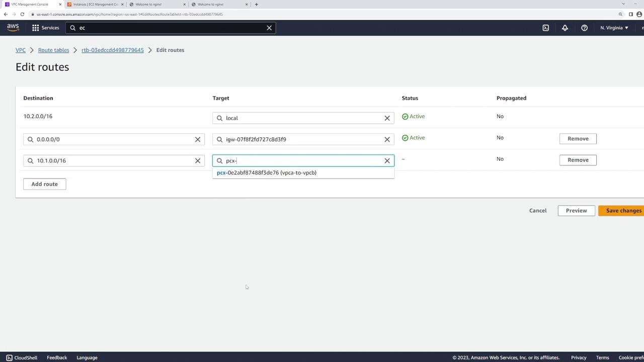Click the 0.0.0.0/0 destination input
Screen dimensions: 644x362
[x=114, y=139]
